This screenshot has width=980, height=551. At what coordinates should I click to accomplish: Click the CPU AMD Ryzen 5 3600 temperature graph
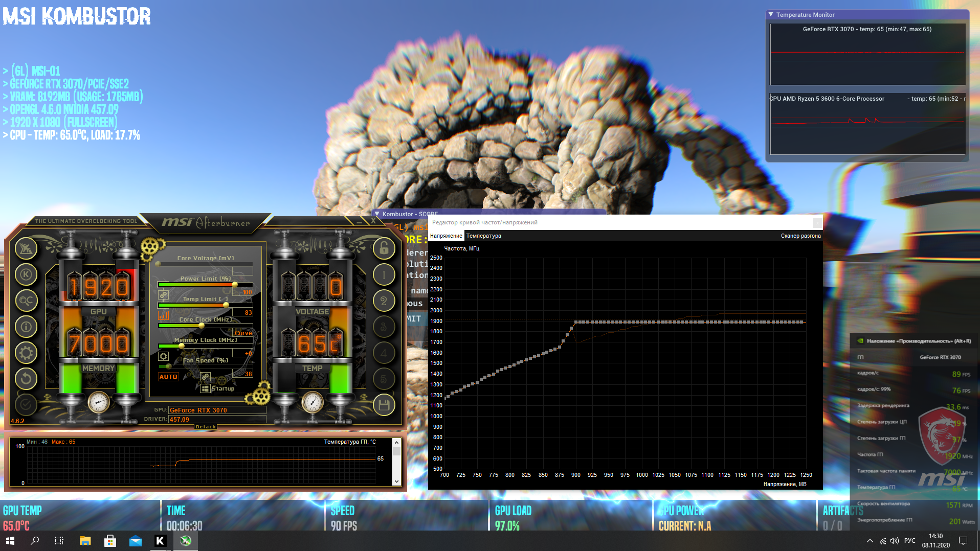867,124
